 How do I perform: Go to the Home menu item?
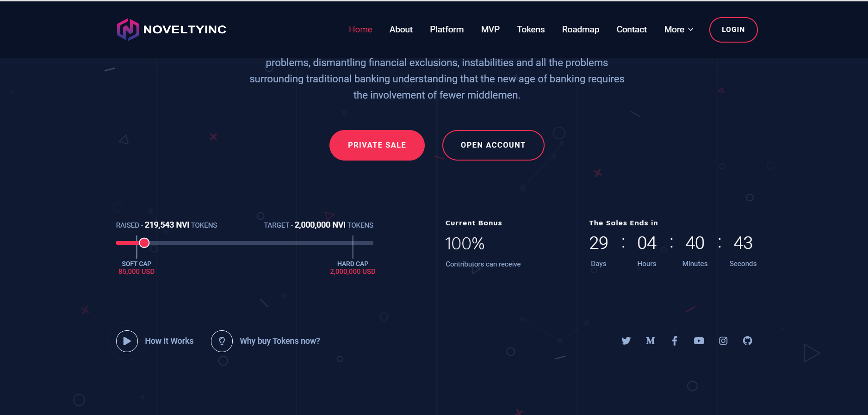click(360, 30)
